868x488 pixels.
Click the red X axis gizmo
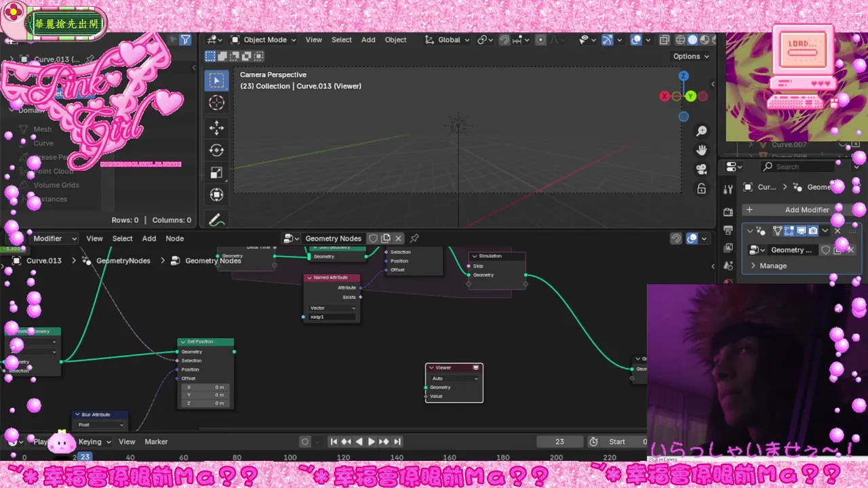click(x=665, y=96)
